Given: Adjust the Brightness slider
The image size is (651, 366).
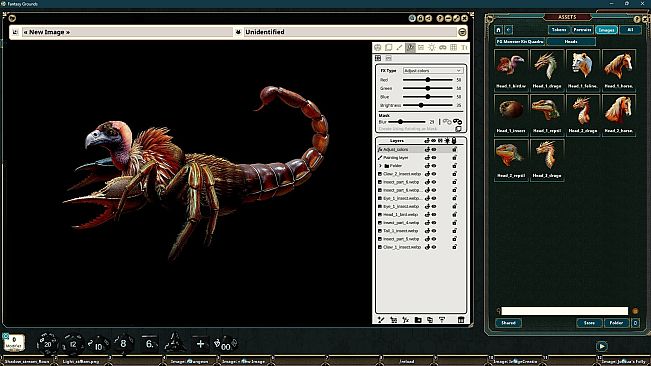Looking at the screenshot, I should 428,105.
